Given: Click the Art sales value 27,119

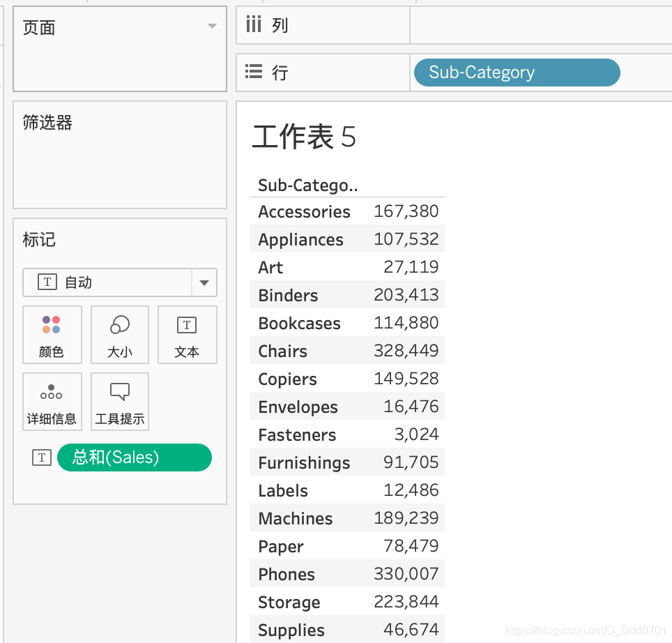Looking at the screenshot, I should click(x=411, y=267).
